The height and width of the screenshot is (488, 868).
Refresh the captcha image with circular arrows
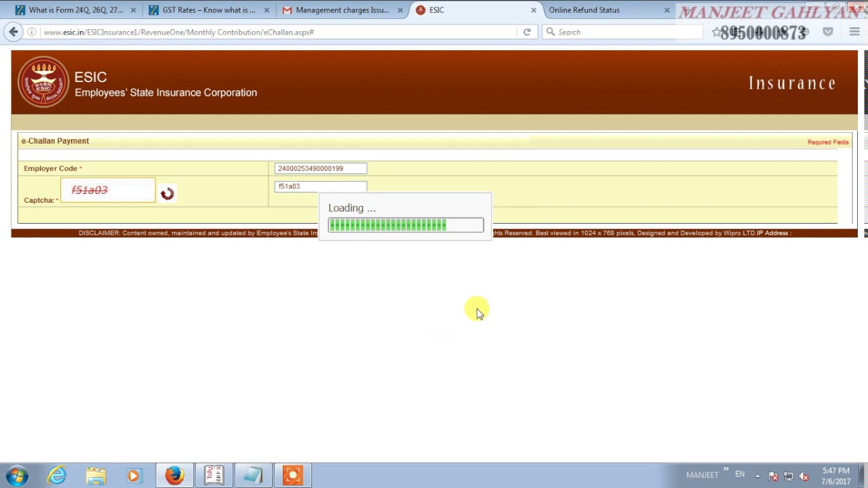point(167,194)
